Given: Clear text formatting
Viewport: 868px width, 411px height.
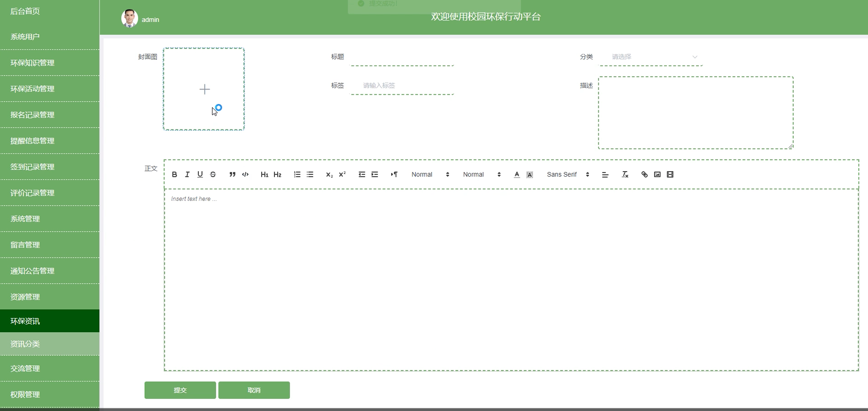Looking at the screenshot, I should (625, 175).
